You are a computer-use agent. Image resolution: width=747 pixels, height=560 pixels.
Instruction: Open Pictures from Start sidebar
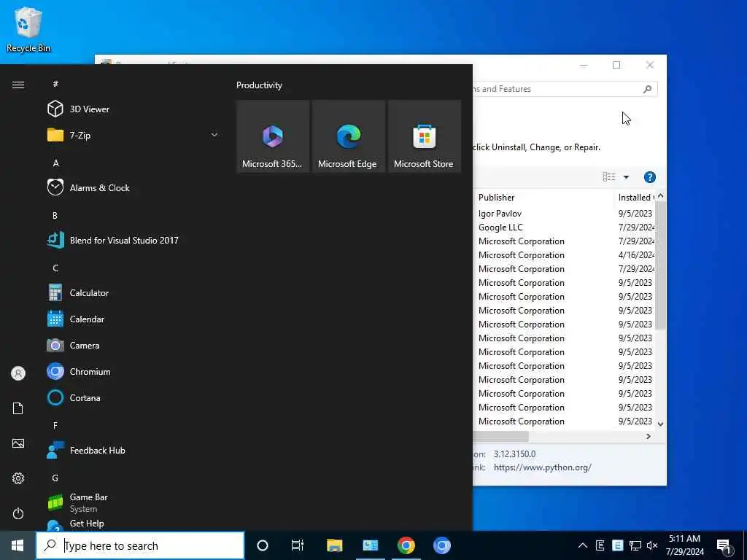(x=18, y=443)
